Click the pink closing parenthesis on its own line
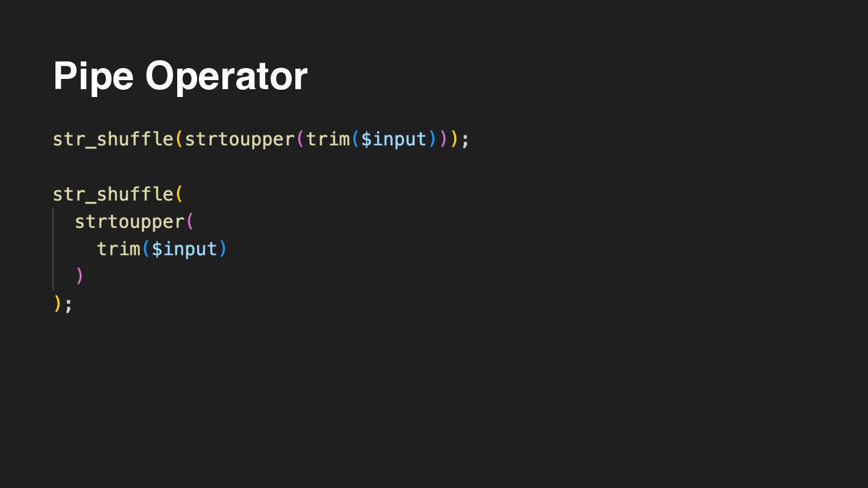Viewport: 868px width, 488px height. 80,276
